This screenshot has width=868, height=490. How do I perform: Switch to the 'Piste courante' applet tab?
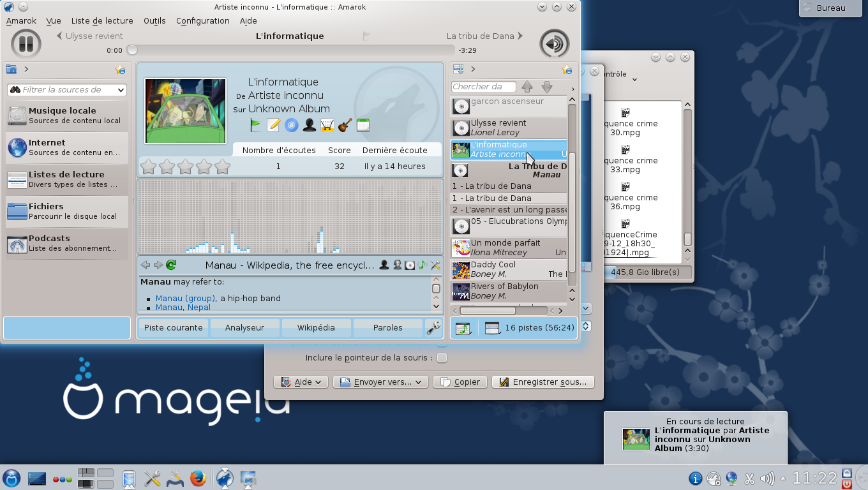(174, 328)
